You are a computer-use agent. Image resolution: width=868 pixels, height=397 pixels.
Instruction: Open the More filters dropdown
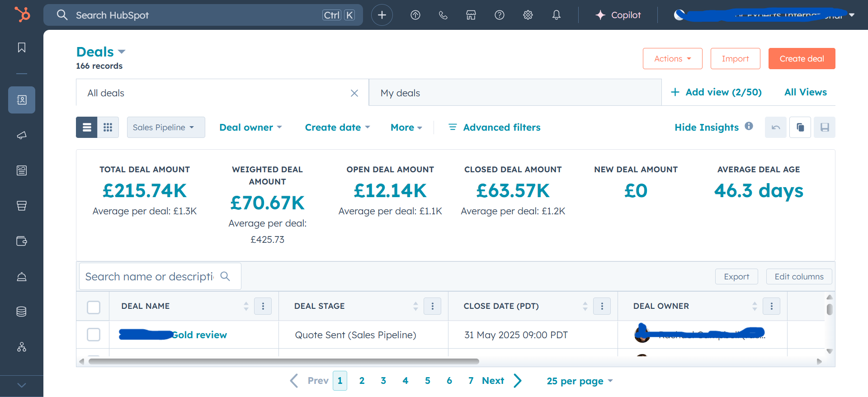(x=406, y=128)
